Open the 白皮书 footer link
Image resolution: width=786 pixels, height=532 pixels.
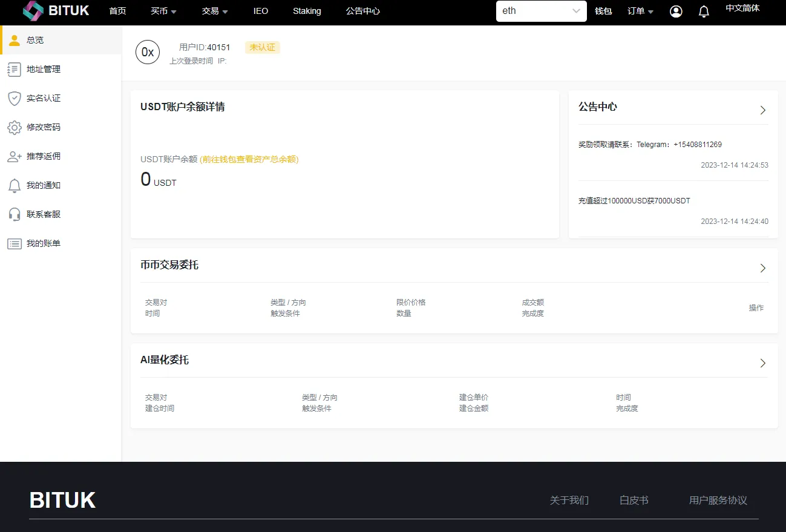(633, 501)
